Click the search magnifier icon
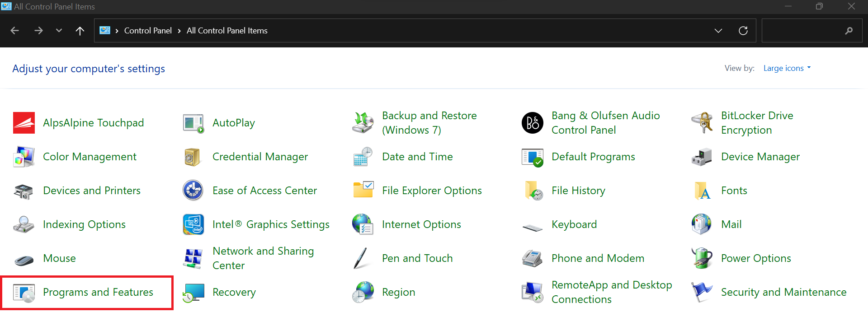Image resolution: width=868 pixels, height=312 pixels. click(x=849, y=31)
